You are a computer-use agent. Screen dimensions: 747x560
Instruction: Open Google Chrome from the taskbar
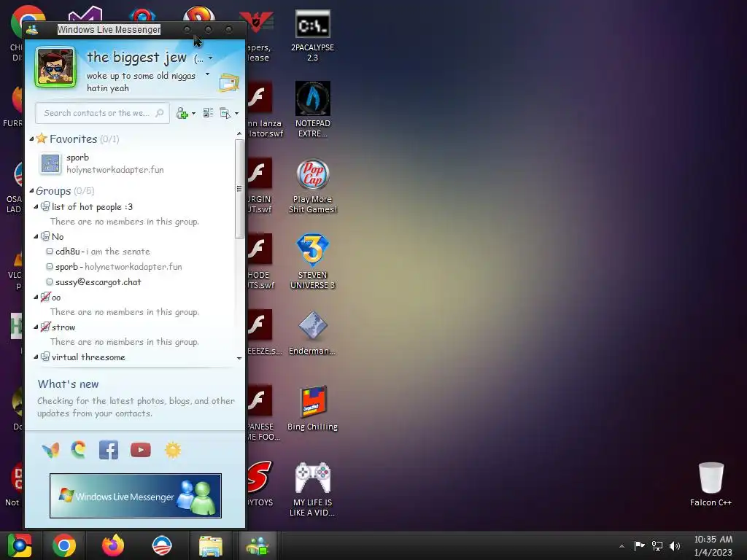click(64, 545)
